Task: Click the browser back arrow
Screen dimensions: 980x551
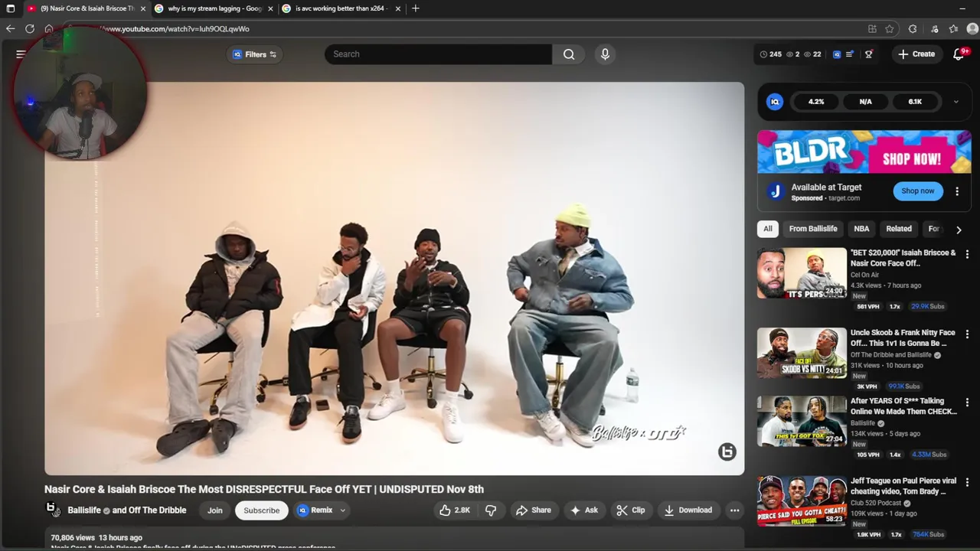Action: 11,29
